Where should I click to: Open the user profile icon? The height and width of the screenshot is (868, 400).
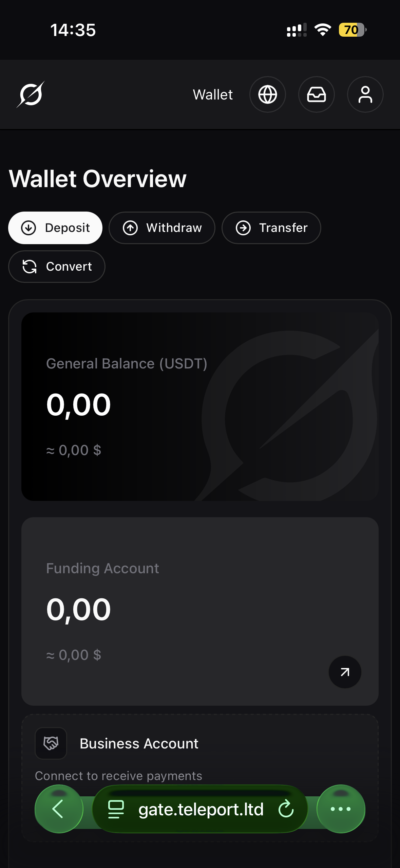click(365, 94)
